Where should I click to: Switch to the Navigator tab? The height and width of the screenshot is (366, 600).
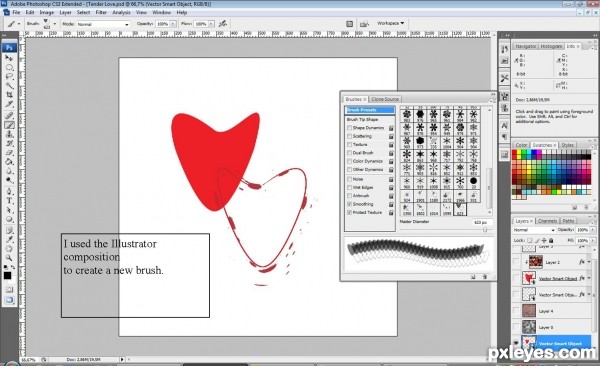[x=525, y=46]
